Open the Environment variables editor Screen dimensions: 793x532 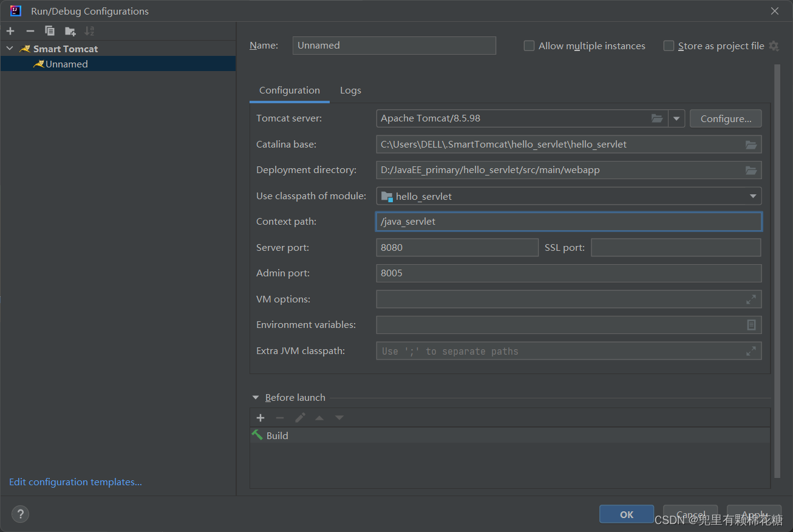point(751,325)
